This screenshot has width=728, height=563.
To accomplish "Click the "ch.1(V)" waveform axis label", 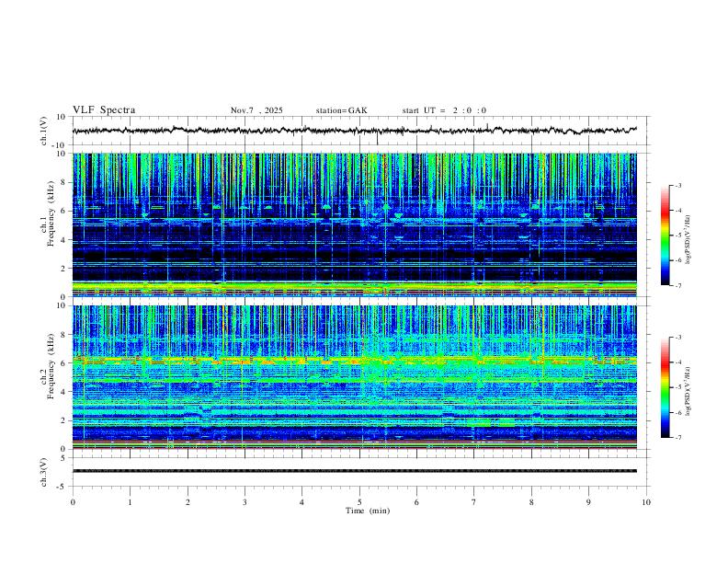I will pyautogui.click(x=44, y=131).
